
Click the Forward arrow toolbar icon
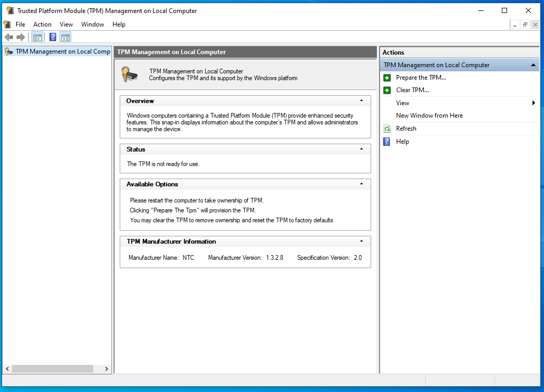(21, 37)
